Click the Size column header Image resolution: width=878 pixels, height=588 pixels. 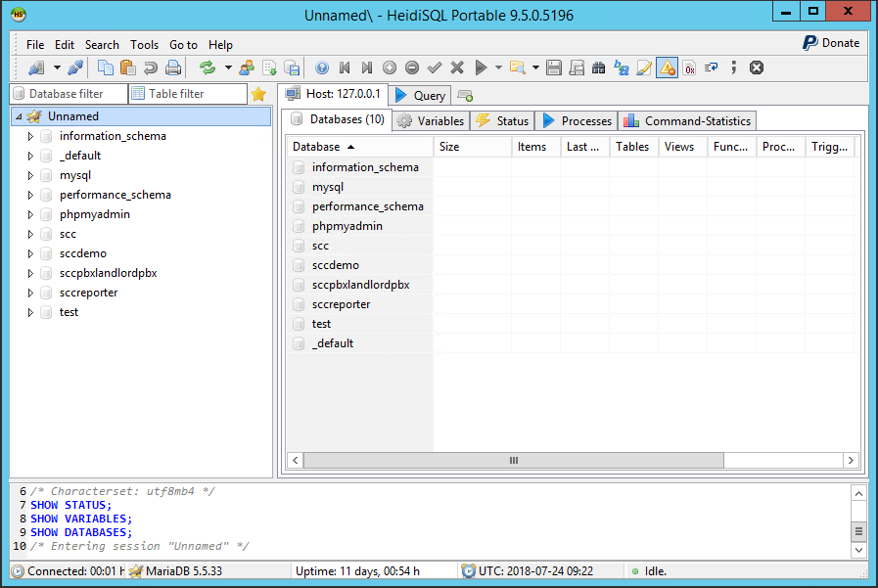coord(473,147)
